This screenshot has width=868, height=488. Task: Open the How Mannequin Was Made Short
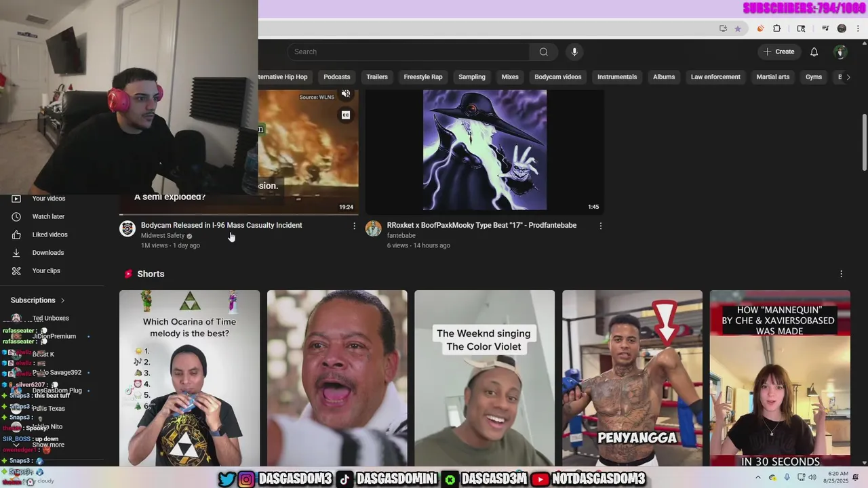(780, 378)
